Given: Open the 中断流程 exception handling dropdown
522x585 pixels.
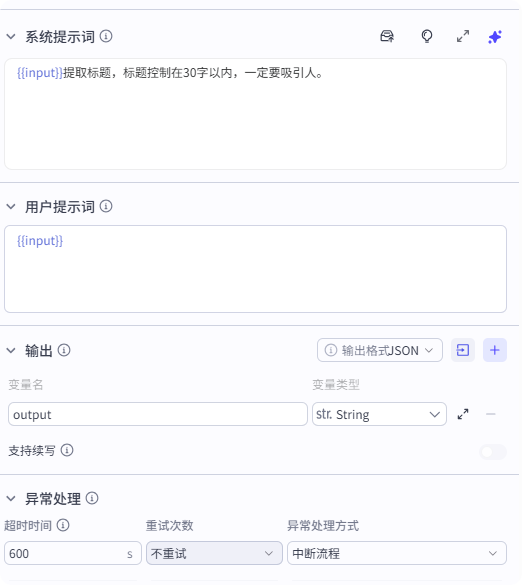Looking at the screenshot, I should [397, 553].
